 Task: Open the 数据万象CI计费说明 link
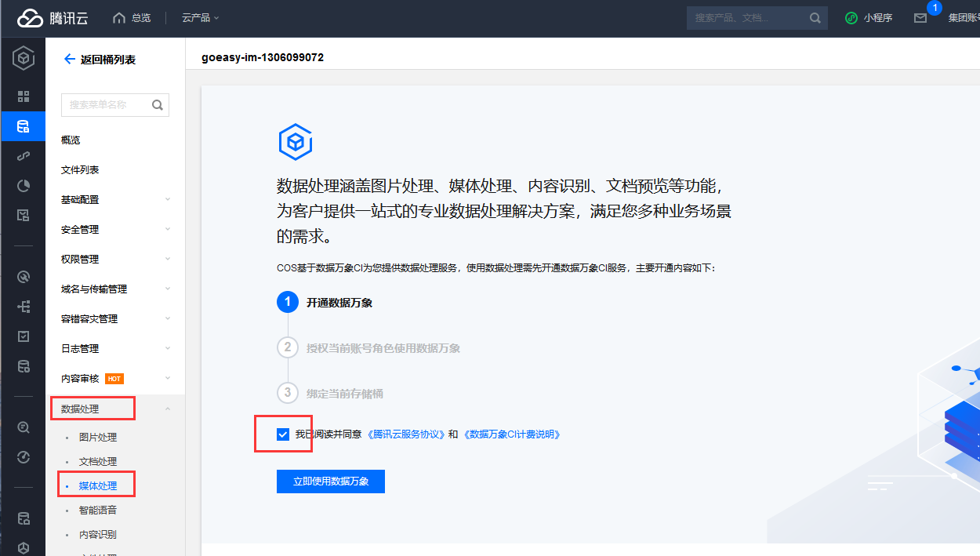512,434
